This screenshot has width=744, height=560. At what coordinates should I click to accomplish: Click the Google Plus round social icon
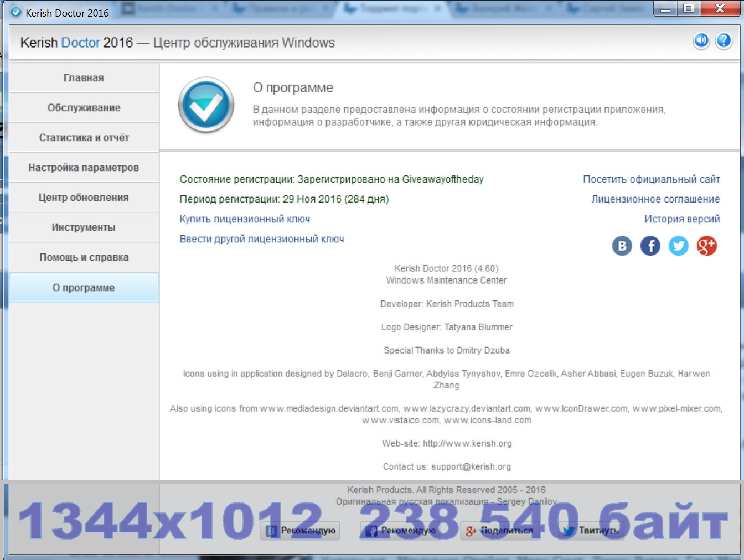pos(706,246)
